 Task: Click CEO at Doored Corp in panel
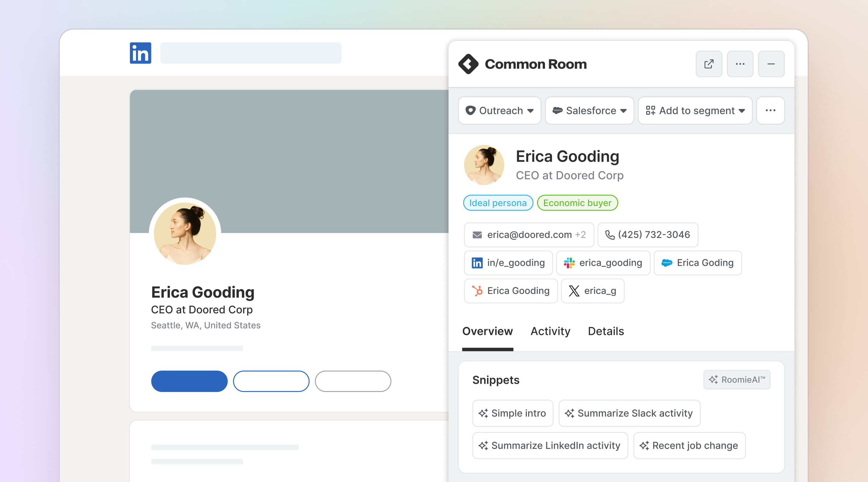point(569,176)
